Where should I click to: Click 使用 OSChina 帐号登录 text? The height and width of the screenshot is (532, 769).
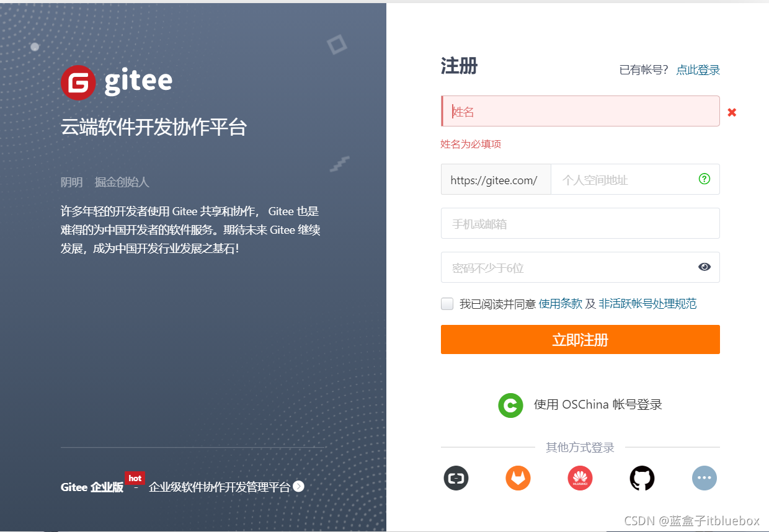point(598,405)
